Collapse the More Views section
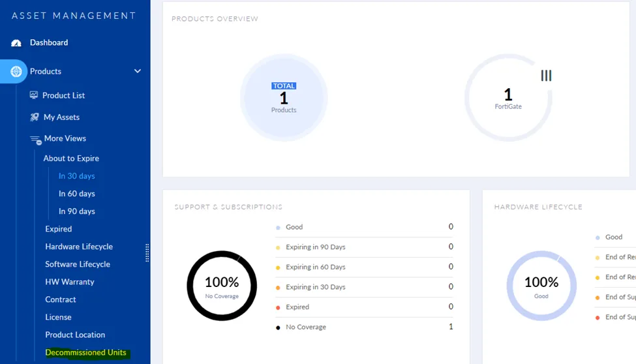 pos(65,138)
